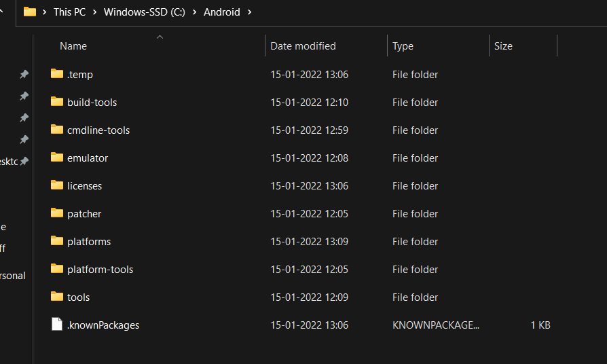Select the cmdline-tools folder icon
Image resolution: width=607 pixels, height=364 pixels.
pos(57,130)
